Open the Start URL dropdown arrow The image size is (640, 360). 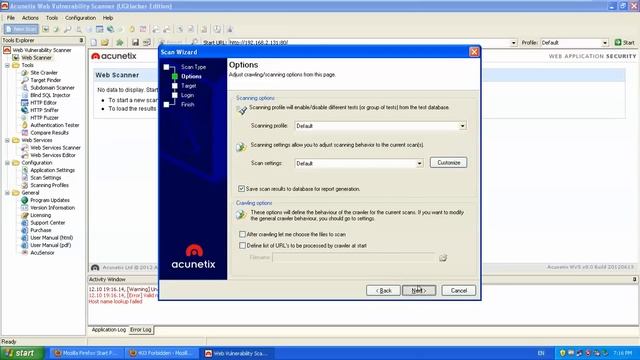click(x=513, y=42)
